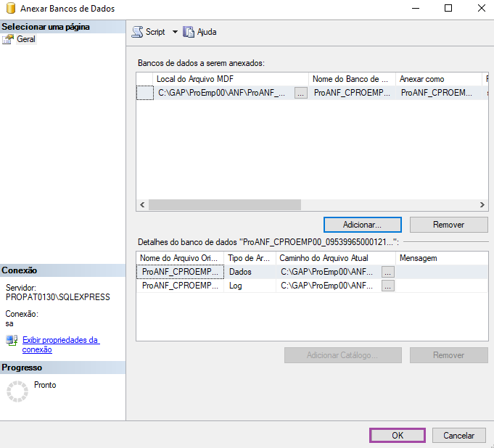
Task: Browse path for the Dados file ellipsis
Action: point(388,272)
